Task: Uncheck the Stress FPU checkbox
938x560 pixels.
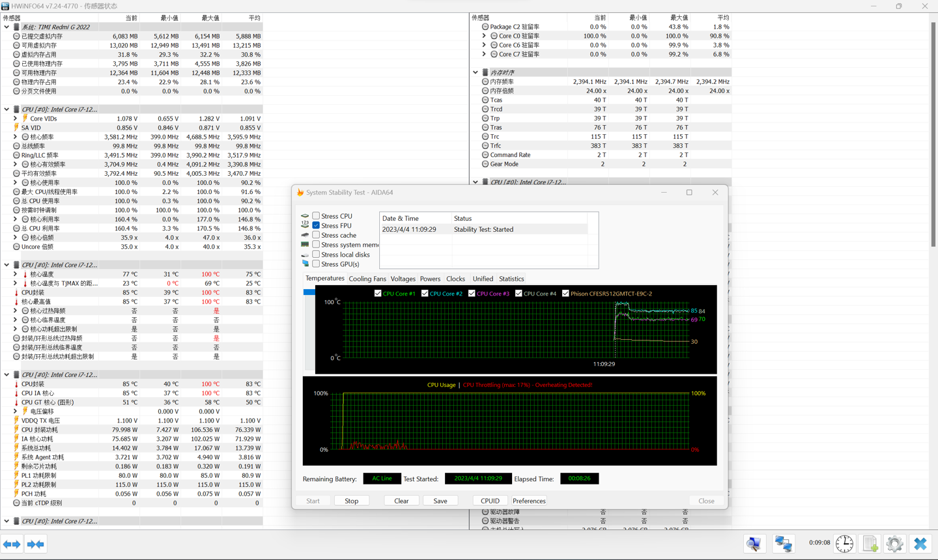Action: [316, 225]
